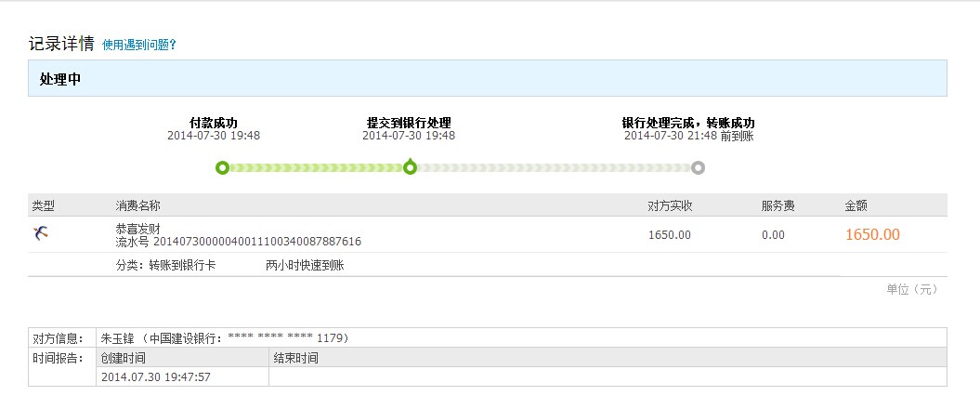Viewport: 980px width, 409px height.
Task: Click the 消费名称 column header
Action: pyautogui.click(x=137, y=204)
